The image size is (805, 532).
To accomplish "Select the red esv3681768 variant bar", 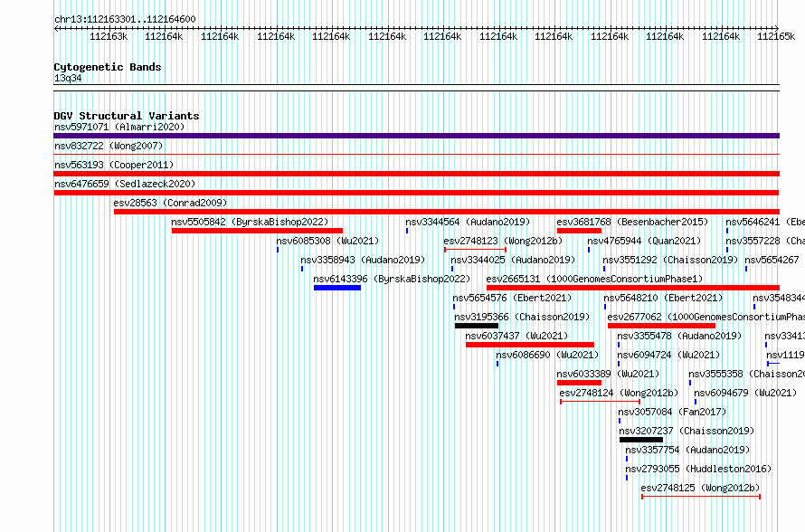I will point(579,231).
